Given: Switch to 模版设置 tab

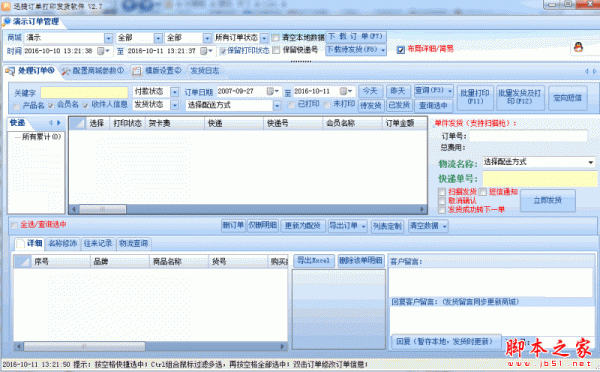Looking at the screenshot, I should [x=157, y=71].
